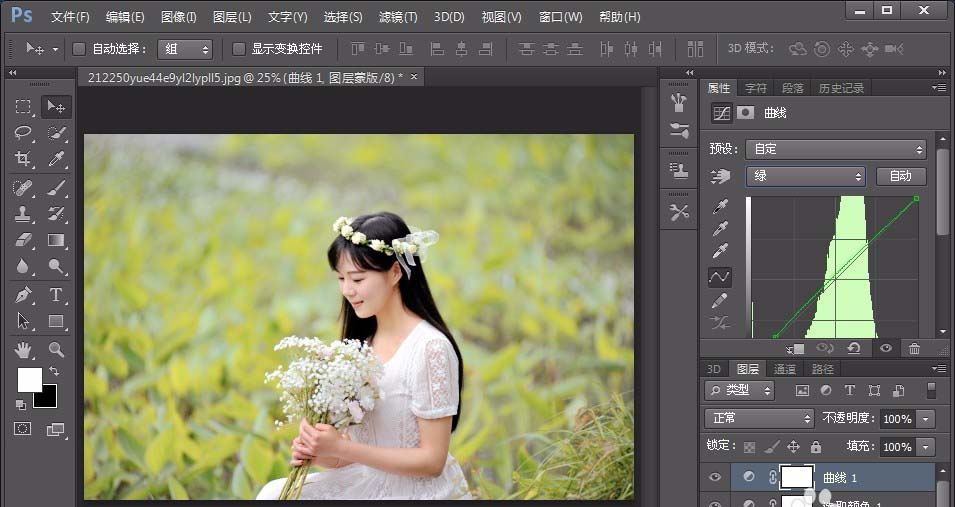Hide the 曲线 1 layer

pyautogui.click(x=715, y=477)
